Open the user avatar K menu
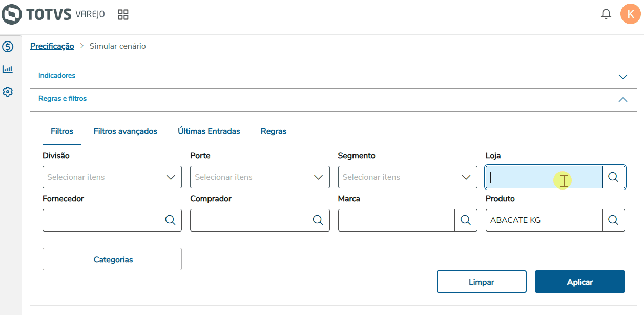The height and width of the screenshot is (315, 644). click(x=630, y=14)
